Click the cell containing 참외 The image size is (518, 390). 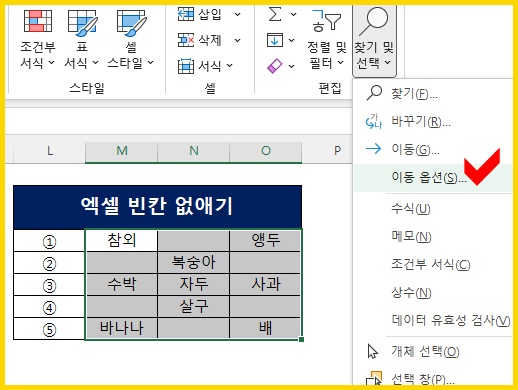(122, 240)
